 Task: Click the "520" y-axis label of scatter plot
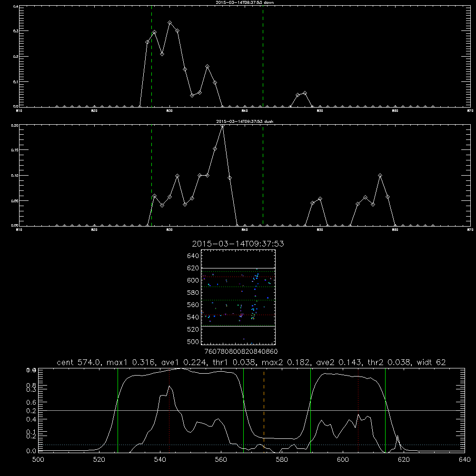(193, 329)
